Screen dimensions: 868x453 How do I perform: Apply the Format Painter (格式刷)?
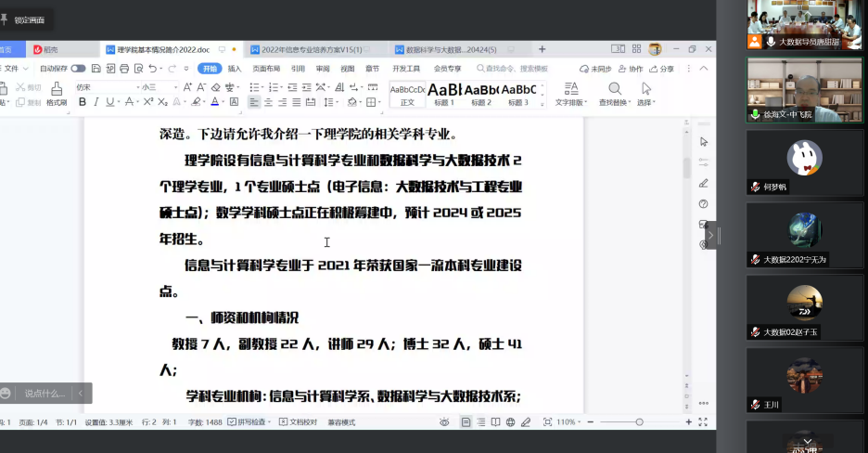57,94
